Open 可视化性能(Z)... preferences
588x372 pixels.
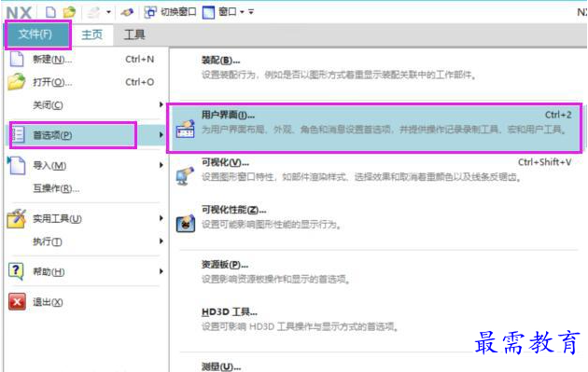(x=233, y=210)
